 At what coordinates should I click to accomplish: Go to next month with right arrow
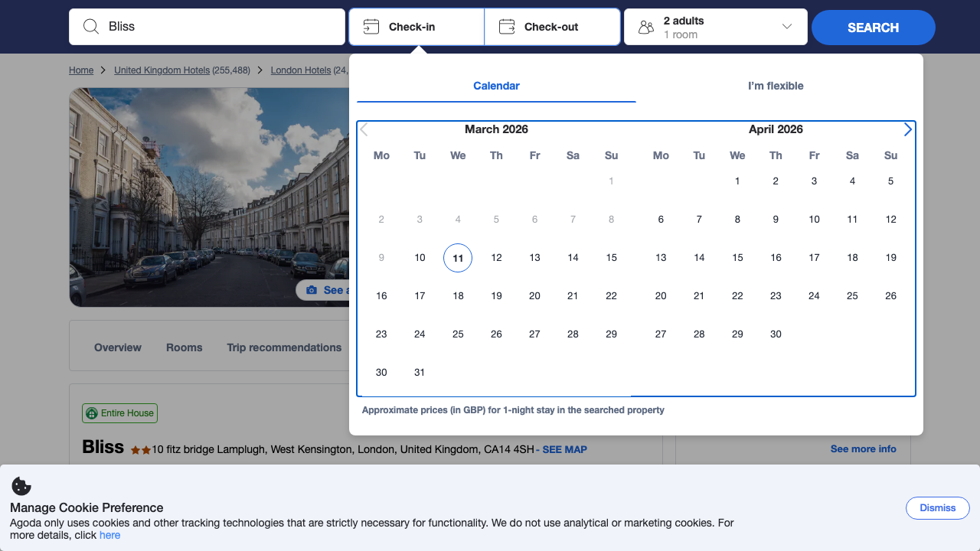pos(908,129)
